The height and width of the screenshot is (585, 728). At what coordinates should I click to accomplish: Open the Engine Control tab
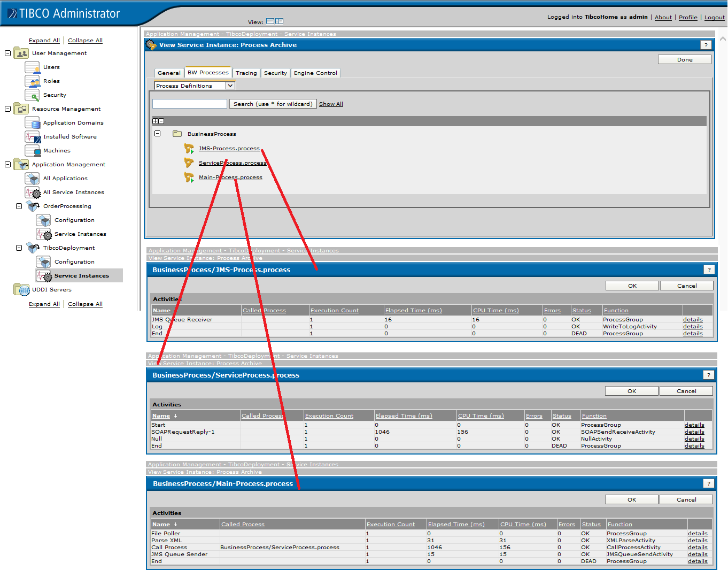click(x=315, y=73)
